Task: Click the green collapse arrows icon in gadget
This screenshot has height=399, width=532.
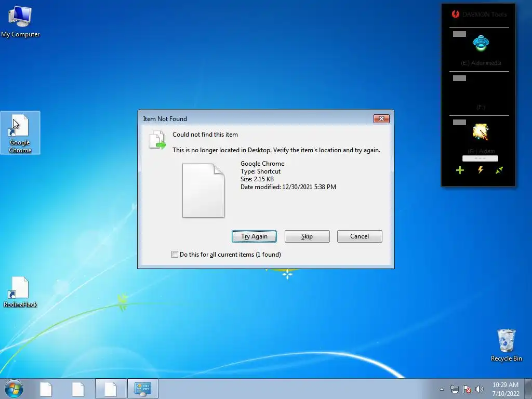Action: [499, 170]
